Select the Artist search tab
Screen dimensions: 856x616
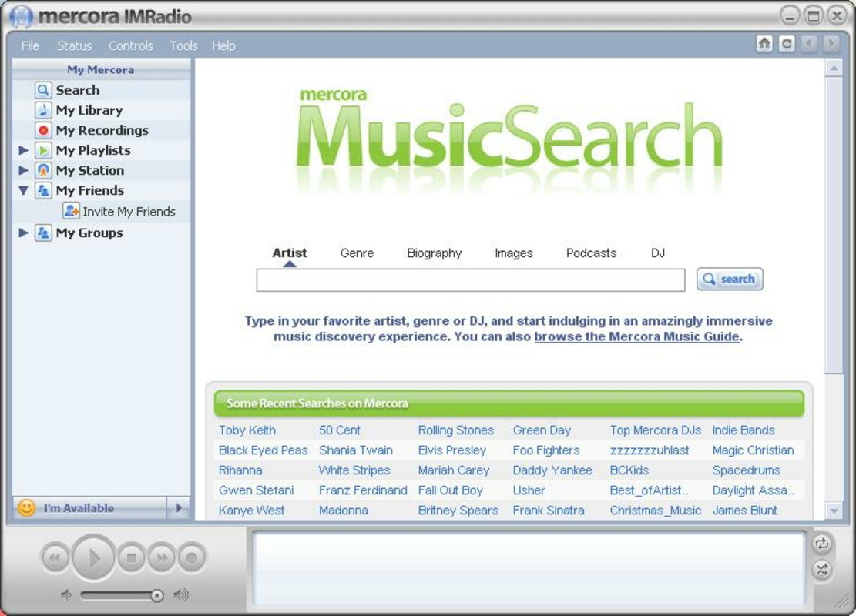click(290, 253)
